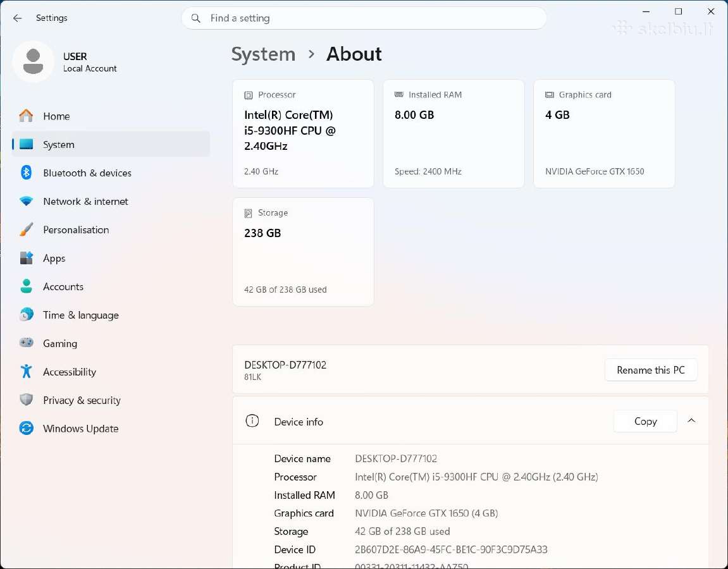Go to Network & internet
Screen dimensions: 728x569
pyautogui.click(x=111, y=201)
